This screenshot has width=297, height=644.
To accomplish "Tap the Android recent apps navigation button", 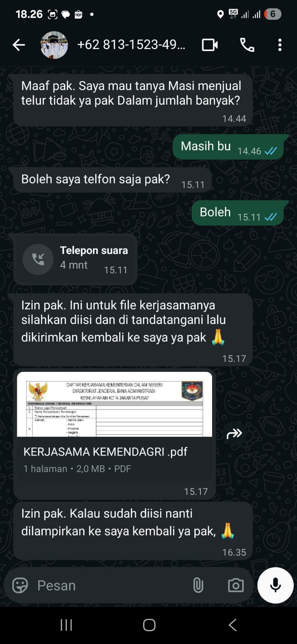I will [x=66, y=625].
